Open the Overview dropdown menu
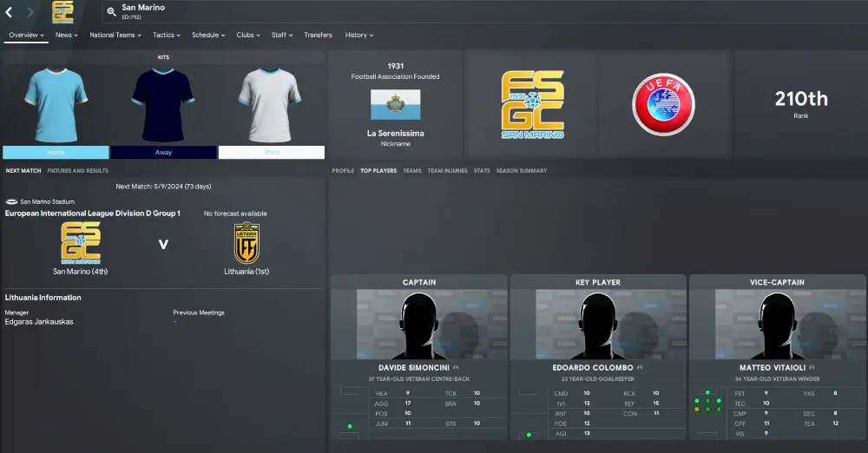Viewport: 868px width, 453px height. pyautogui.click(x=26, y=35)
